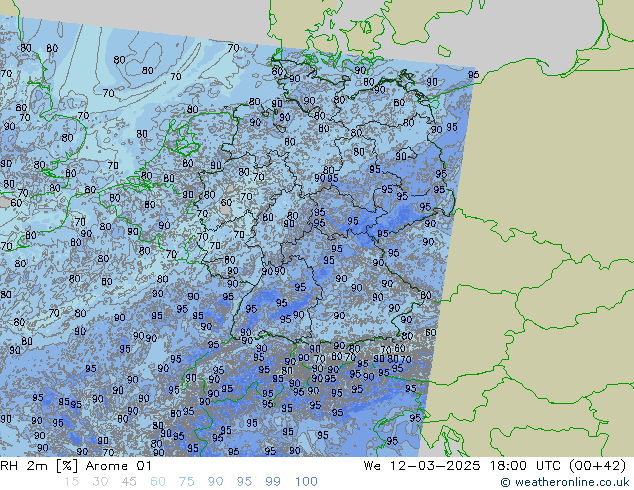Click the legend value 75
634x490 pixels.
pyautogui.click(x=186, y=482)
